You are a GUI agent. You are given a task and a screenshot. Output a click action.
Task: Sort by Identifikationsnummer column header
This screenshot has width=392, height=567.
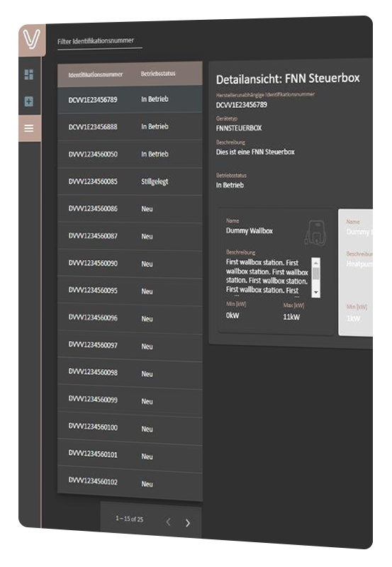[x=96, y=74]
